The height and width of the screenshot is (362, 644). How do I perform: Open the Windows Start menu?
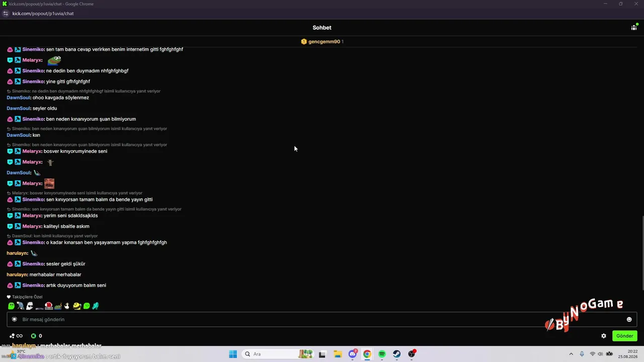pyautogui.click(x=233, y=354)
